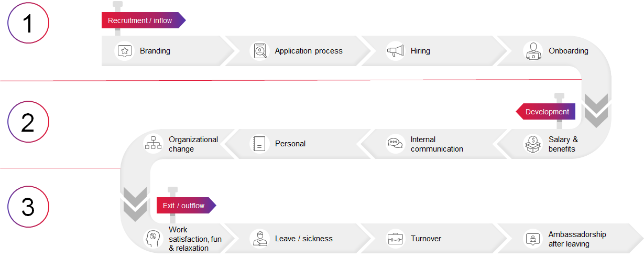Click the Turnover briefcase icon
The width and height of the screenshot is (644, 257).
coord(395,239)
